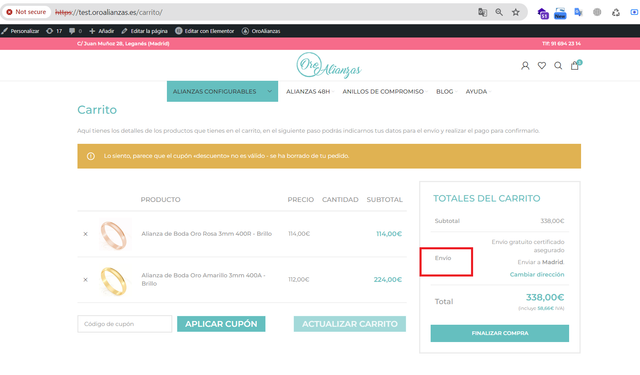Click the search magnifier icon in header
640x375 pixels.
tap(558, 65)
